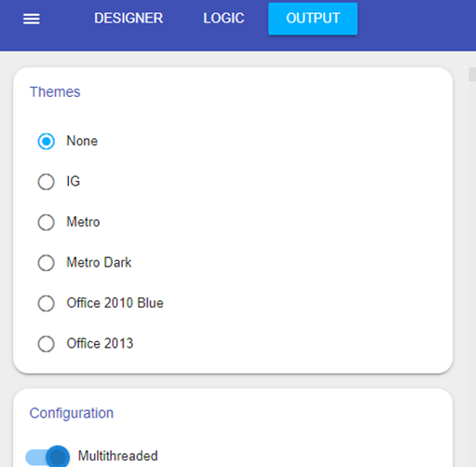Select the Metro Dark radio circle
The image size is (476, 467).
[x=47, y=263]
